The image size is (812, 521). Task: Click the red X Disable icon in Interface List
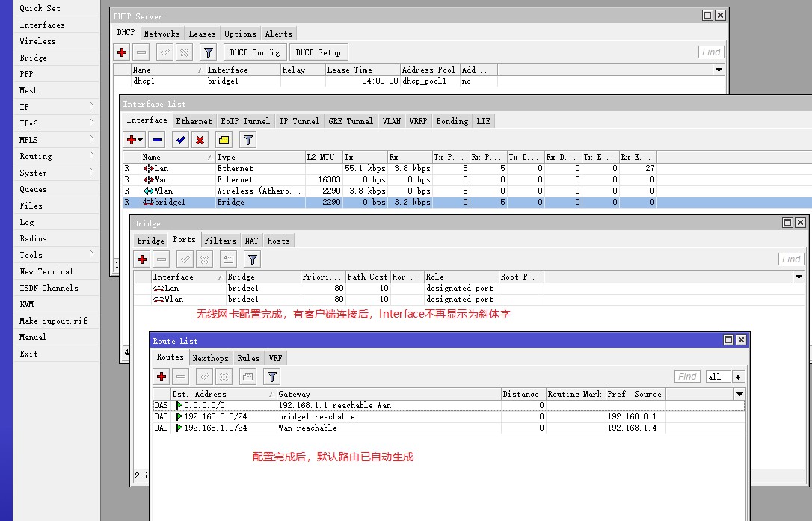point(200,140)
